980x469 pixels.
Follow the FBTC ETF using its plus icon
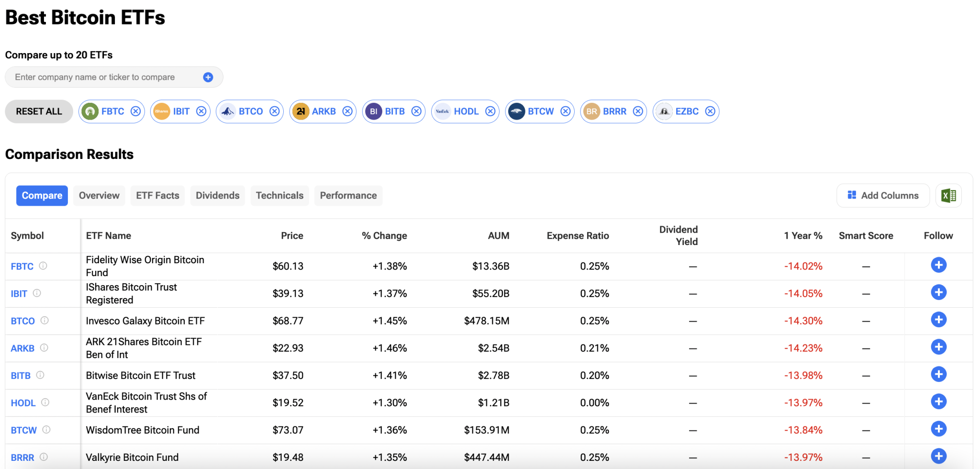click(939, 265)
